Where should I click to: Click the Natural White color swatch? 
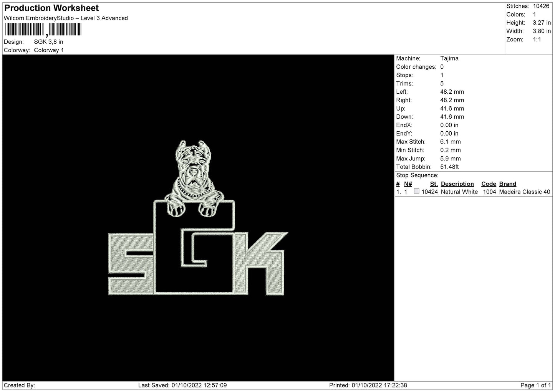pos(416,191)
